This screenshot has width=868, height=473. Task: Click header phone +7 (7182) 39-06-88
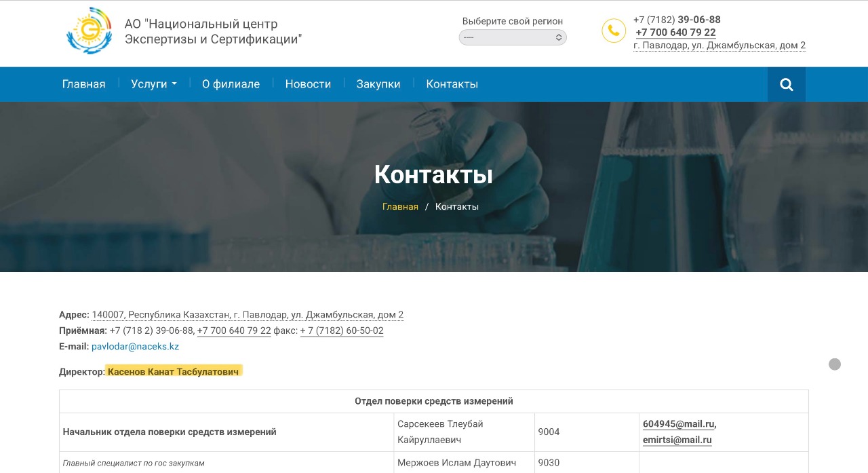(677, 20)
